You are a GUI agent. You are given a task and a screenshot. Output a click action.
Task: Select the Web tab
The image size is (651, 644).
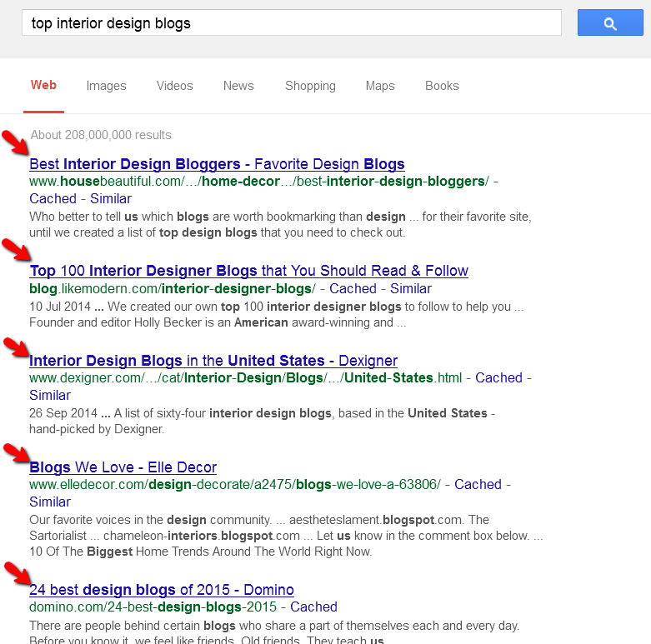[x=43, y=85]
